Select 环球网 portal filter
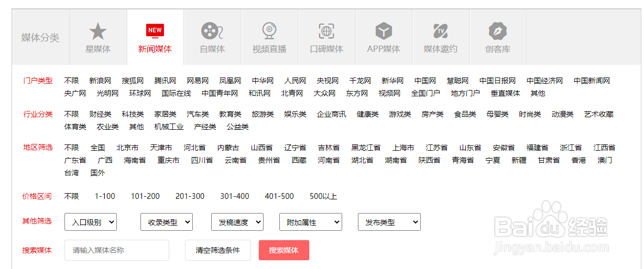The width and height of the screenshot is (644, 269). click(140, 93)
